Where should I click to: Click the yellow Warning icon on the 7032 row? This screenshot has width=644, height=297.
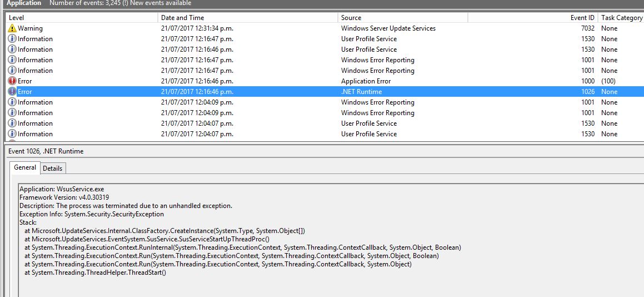point(12,28)
